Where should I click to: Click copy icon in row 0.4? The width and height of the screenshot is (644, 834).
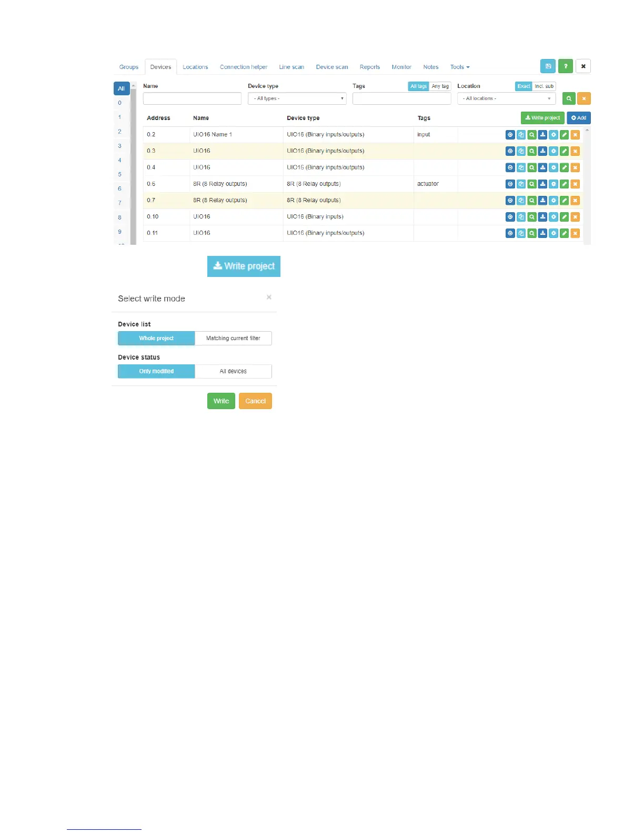coord(521,167)
